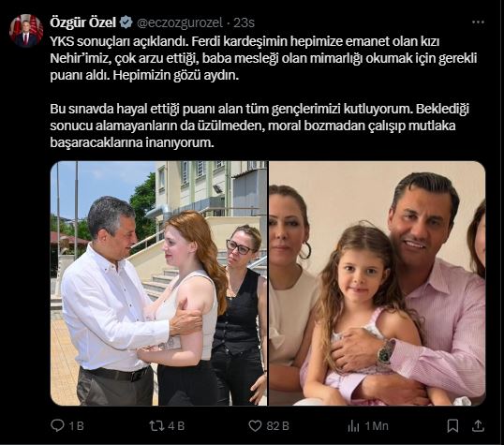Click the tweet text starting YKS sonuçları
The width and height of the screenshot is (504, 445).
click(x=263, y=58)
